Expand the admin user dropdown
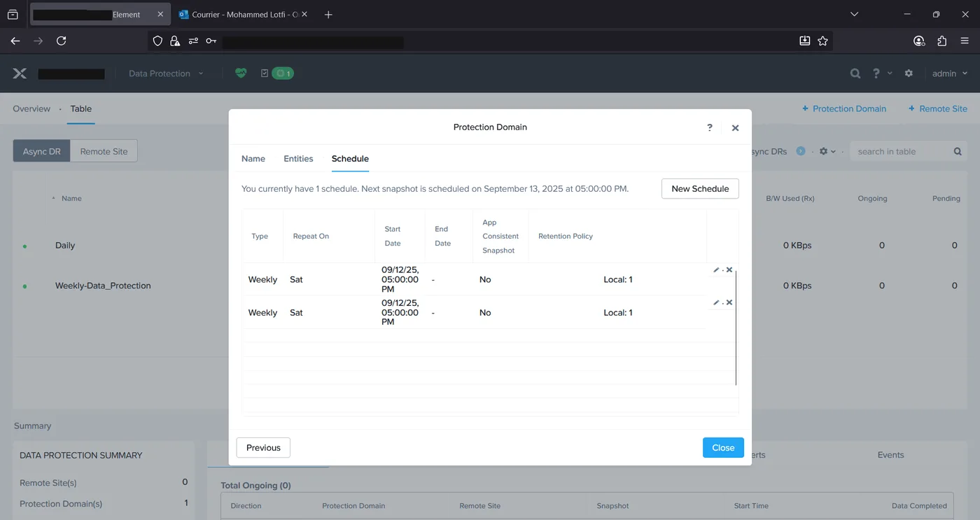 [950, 73]
